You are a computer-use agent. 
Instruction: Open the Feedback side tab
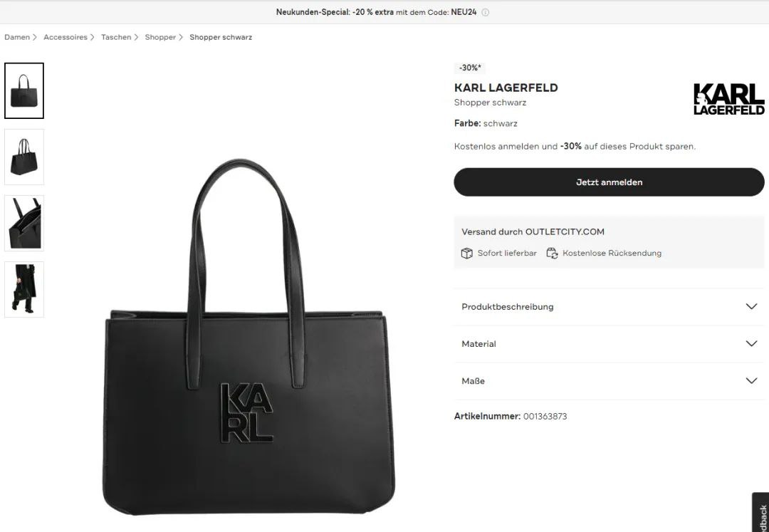click(x=761, y=513)
